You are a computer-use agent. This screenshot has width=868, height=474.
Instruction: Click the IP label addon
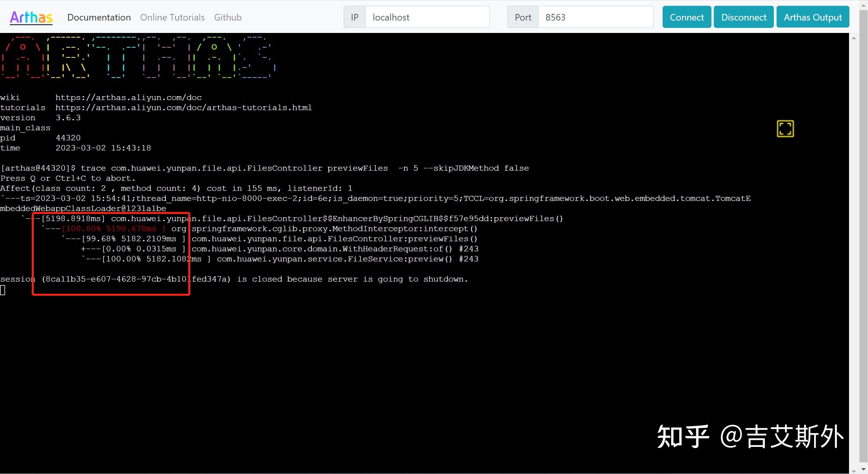354,17
